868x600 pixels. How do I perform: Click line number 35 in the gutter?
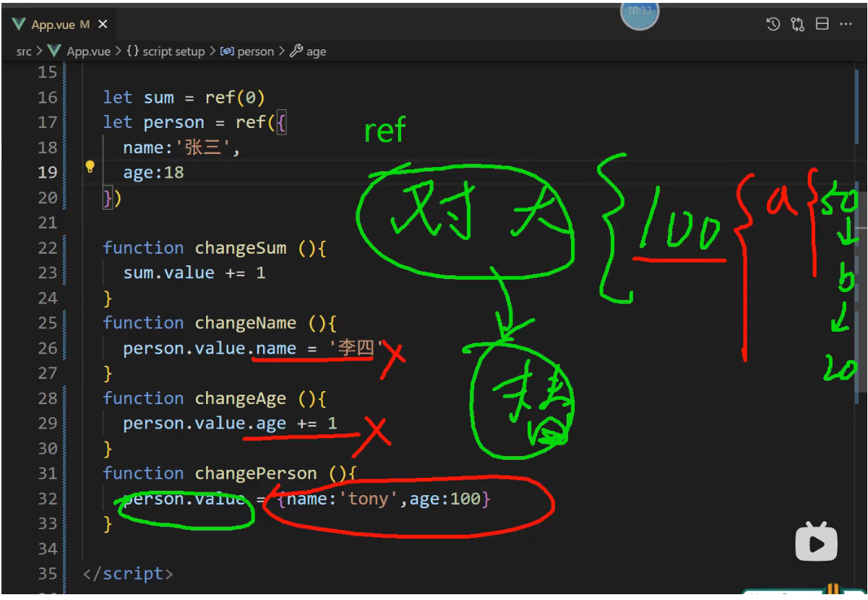coord(48,574)
